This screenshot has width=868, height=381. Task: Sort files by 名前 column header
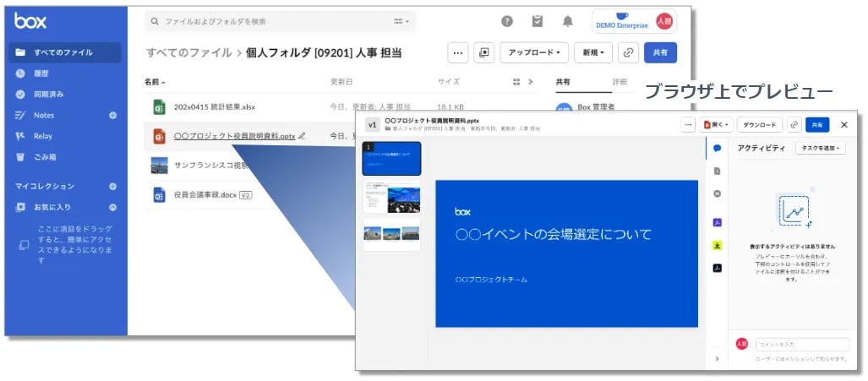pos(155,82)
